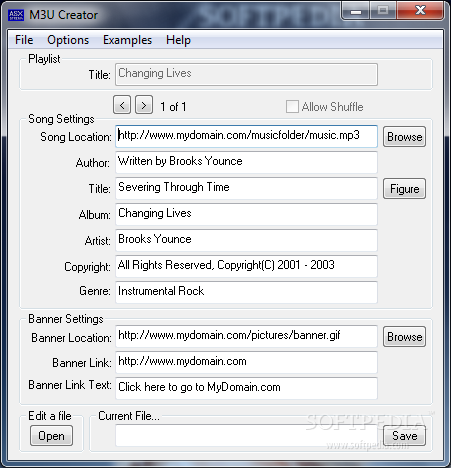Image resolution: width=451 pixels, height=468 pixels.
Task: Save the current playlist file
Action: tap(404, 436)
